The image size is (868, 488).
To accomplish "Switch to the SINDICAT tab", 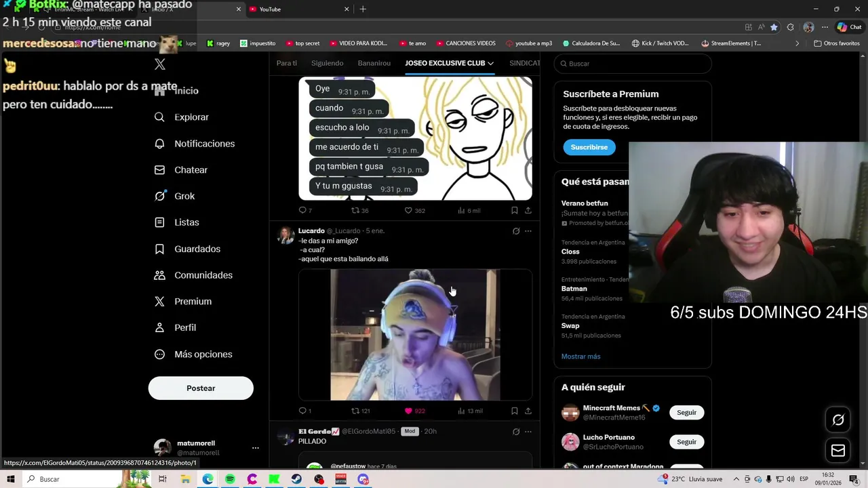I will pos(525,63).
